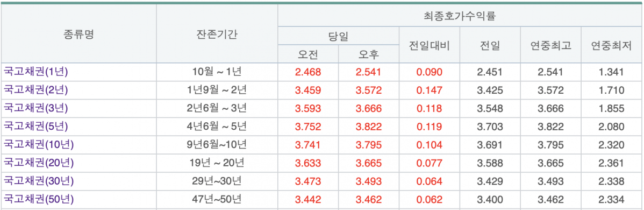Select the 2년6월 ~ 3년 maturity cell

coord(217,108)
